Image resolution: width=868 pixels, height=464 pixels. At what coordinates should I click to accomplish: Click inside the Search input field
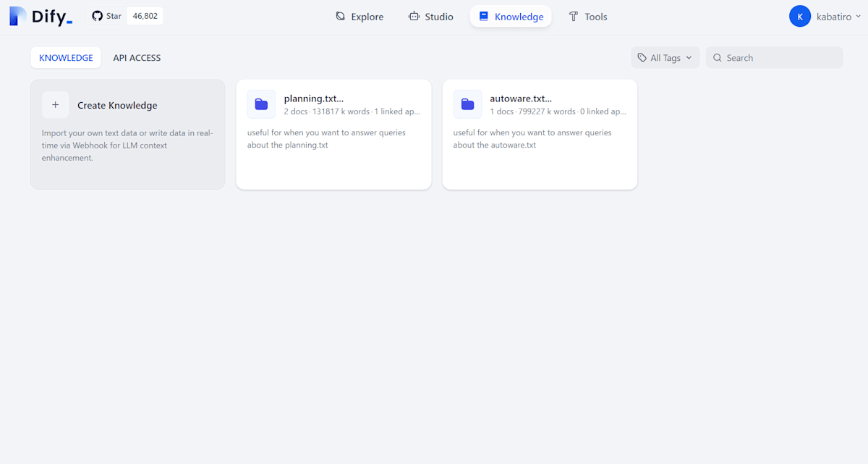click(774, 57)
